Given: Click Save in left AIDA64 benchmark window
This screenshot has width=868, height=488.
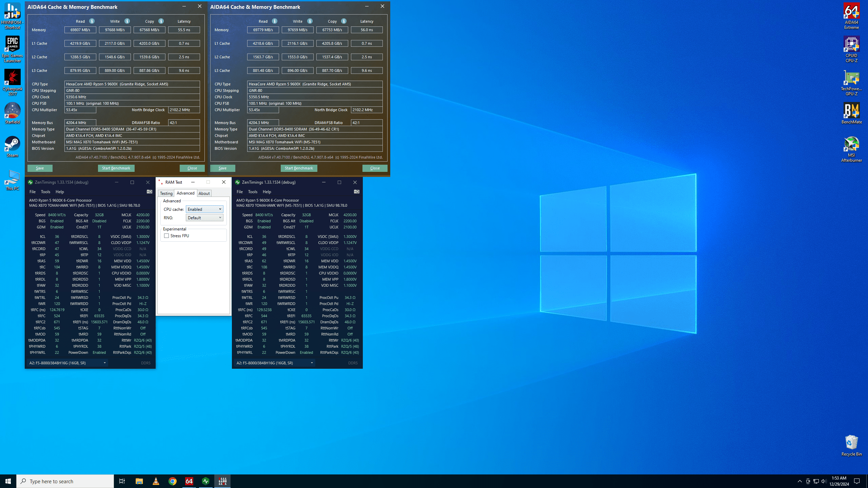Looking at the screenshot, I should [x=40, y=168].
